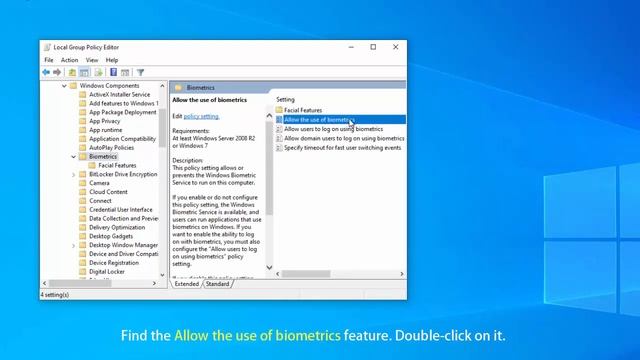Click settings list horizontal scrollbar right arrow
640x360 pixels.
(402, 274)
